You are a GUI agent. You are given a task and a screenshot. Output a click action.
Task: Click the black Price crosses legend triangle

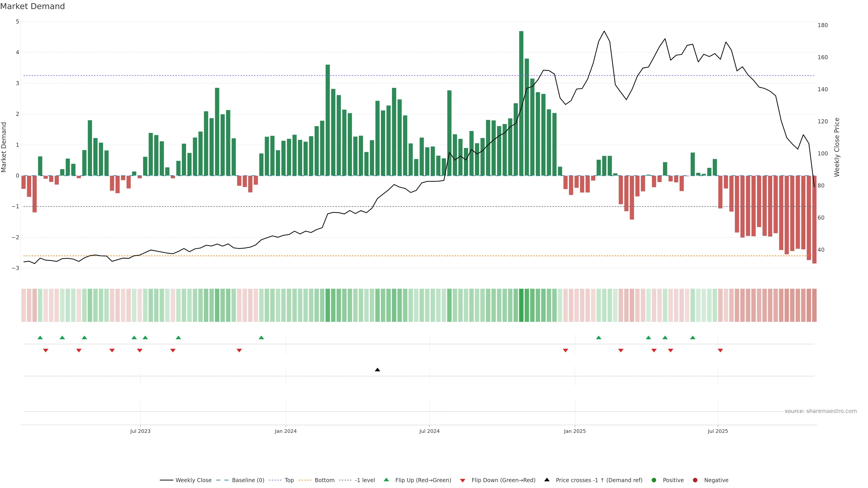[547, 480]
